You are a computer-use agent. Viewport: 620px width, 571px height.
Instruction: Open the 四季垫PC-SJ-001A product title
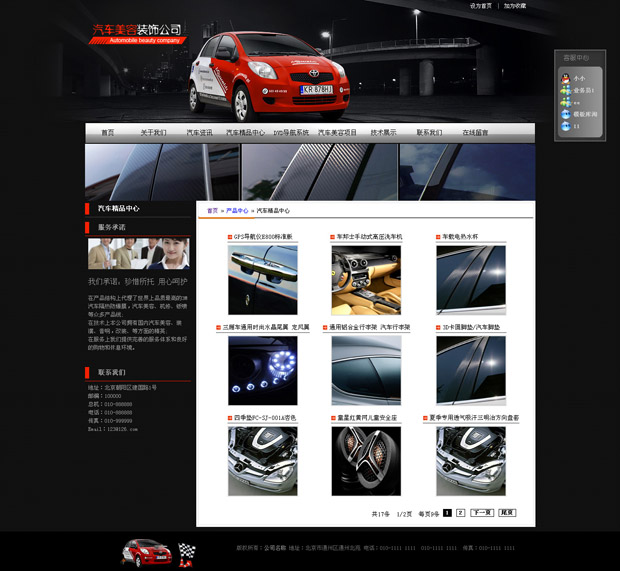tap(265, 418)
